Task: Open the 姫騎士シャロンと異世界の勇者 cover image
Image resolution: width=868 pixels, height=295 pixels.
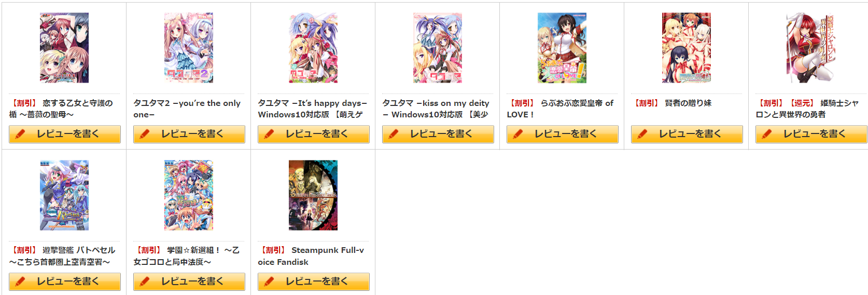Action: coord(811,48)
